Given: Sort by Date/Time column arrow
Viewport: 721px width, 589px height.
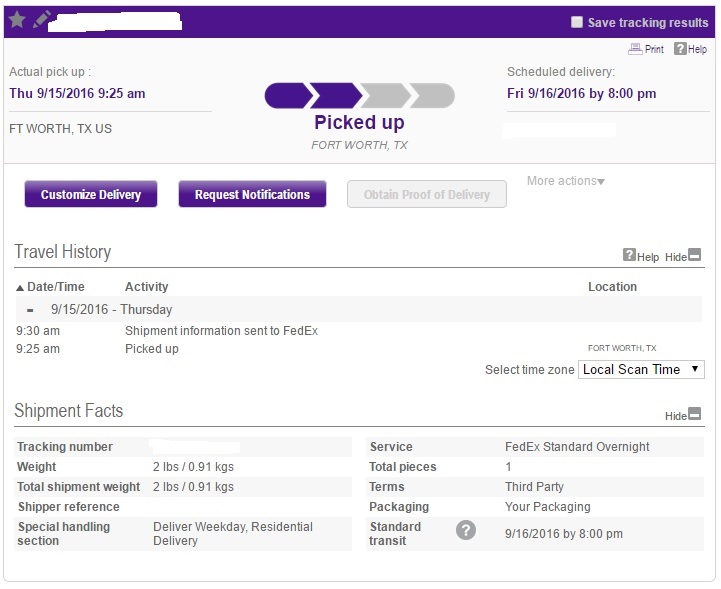Looking at the screenshot, I should tap(20, 288).
